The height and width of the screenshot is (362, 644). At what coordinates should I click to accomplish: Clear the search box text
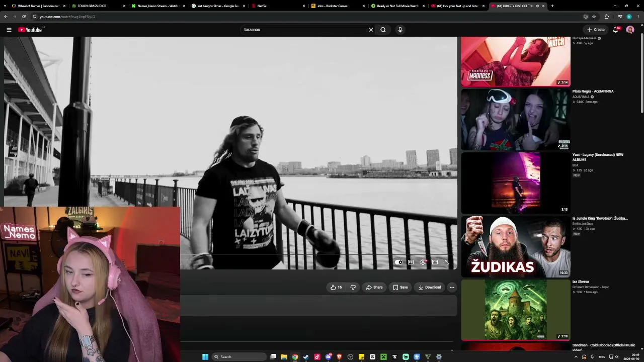coord(371,30)
